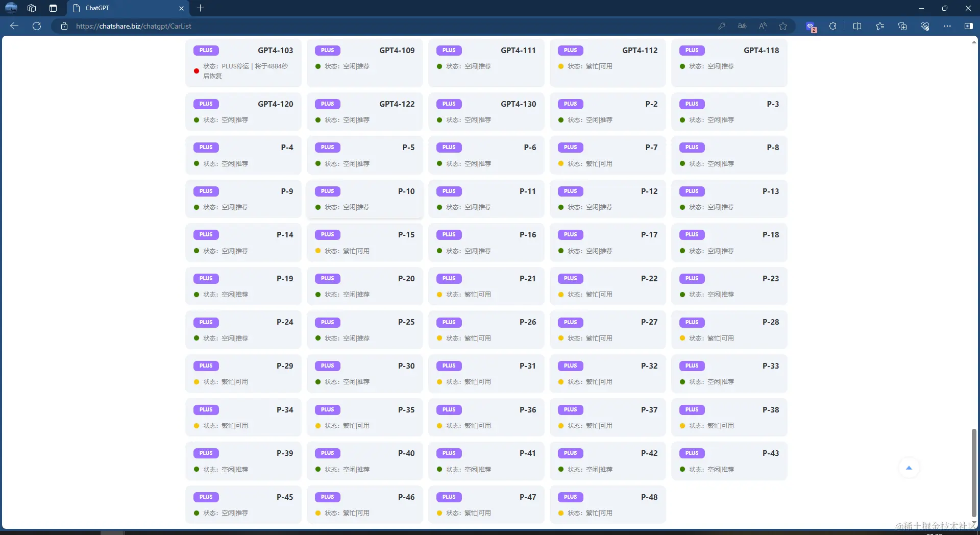This screenshot has width=980, height=535.
Task: Click the yellow status dot on P-29
Action: pyautogui.click(x=197, y=382)
